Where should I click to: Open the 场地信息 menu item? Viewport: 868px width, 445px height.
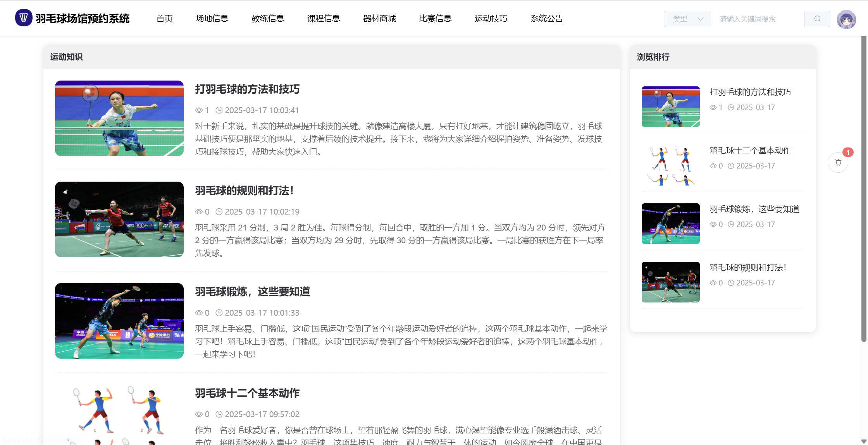click(x=212, y=19)
